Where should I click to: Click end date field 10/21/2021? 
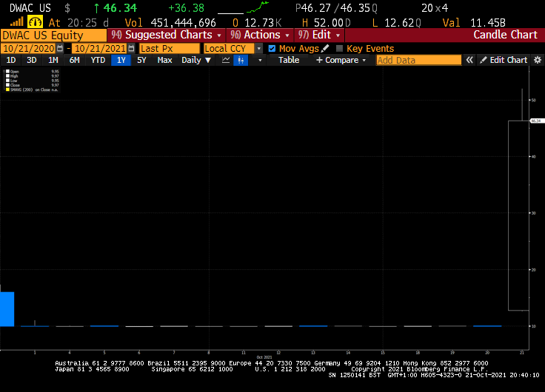click(100, 48)
